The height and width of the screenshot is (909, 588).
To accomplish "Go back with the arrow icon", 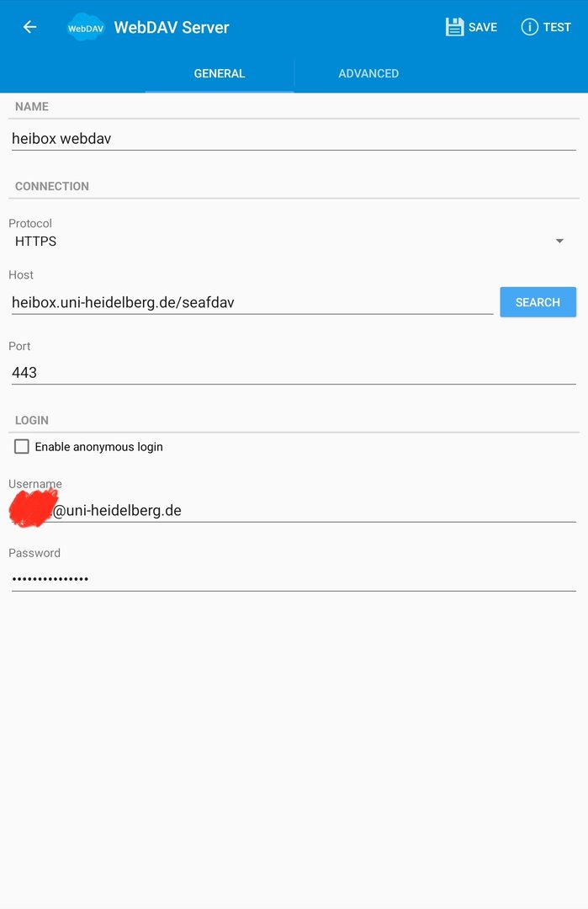I will click(x=29, y=27).
